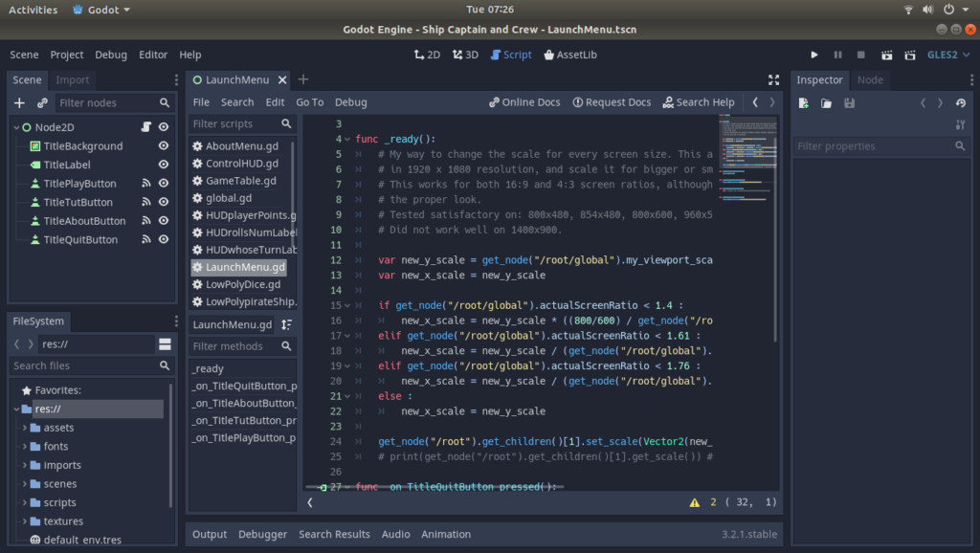Click the Inspector history icon
The width and height of the screenshot is (980, 553).
tap(961, 103)
